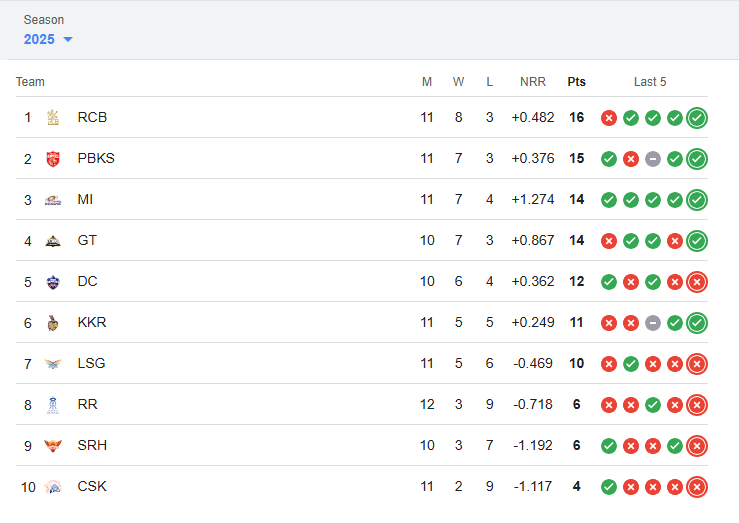Click the KKR team logo
The image size is (739, 523).
[x=53, y=323]
